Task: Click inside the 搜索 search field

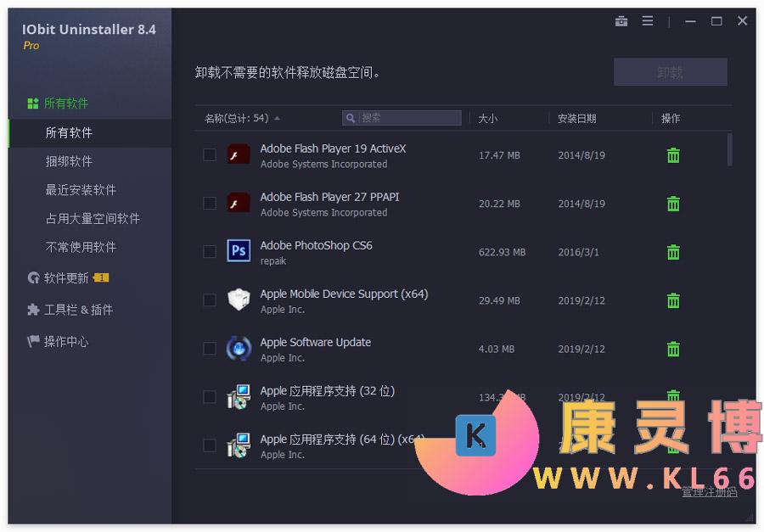Action: 402,118
